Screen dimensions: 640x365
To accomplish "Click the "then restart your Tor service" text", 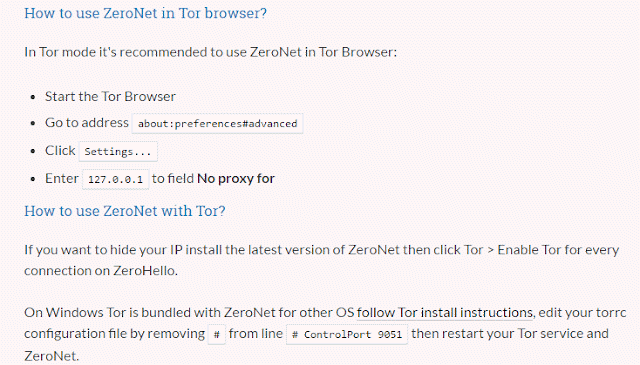I will point(493,334).
